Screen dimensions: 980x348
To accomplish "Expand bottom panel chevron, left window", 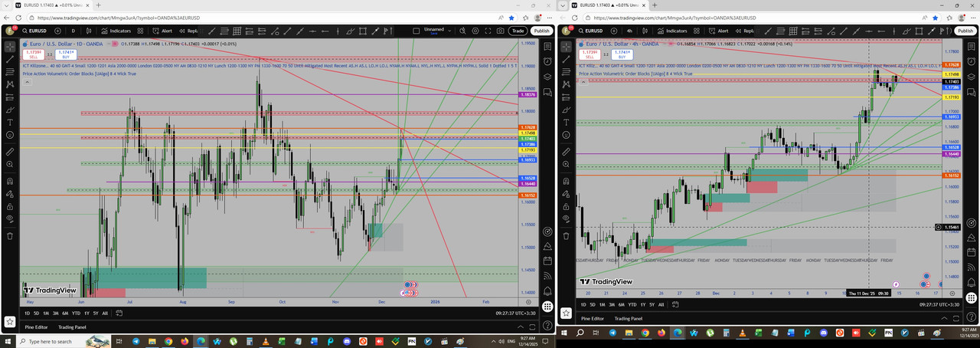I will point(521,327).
